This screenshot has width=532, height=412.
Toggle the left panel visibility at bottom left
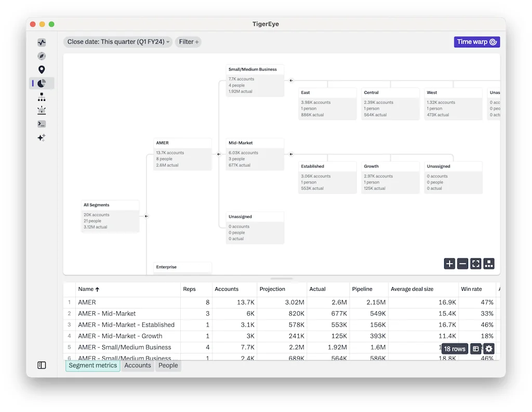pos(42,365)
